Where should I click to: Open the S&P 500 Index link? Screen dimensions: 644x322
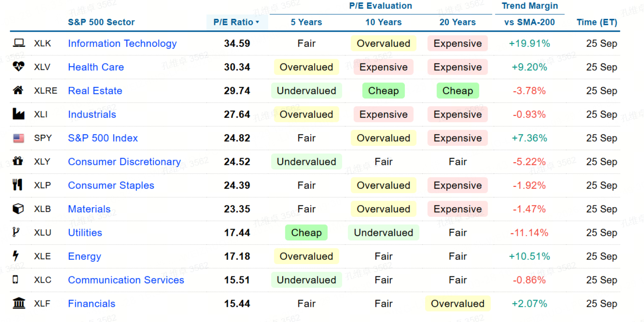[103, 138]
